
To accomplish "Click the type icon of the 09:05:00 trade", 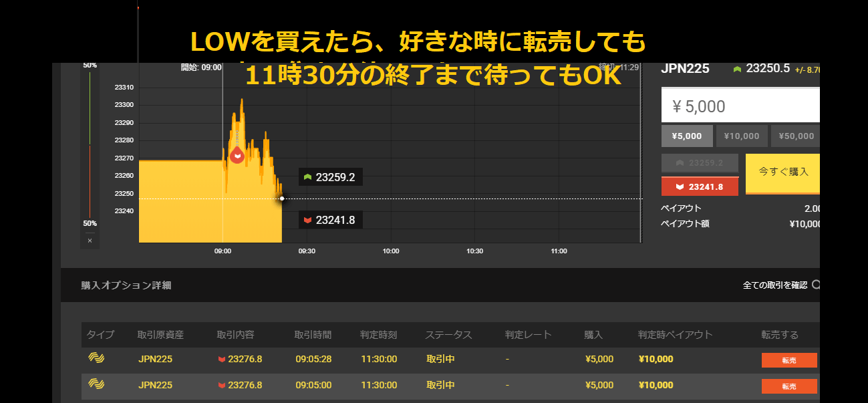I will (x=96, y=384).
